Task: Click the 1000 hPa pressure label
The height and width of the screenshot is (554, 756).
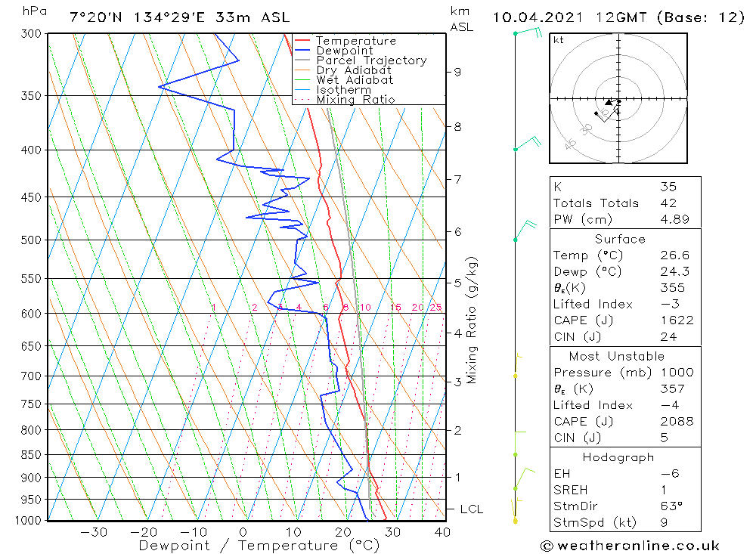Action: tap(28, 520)
